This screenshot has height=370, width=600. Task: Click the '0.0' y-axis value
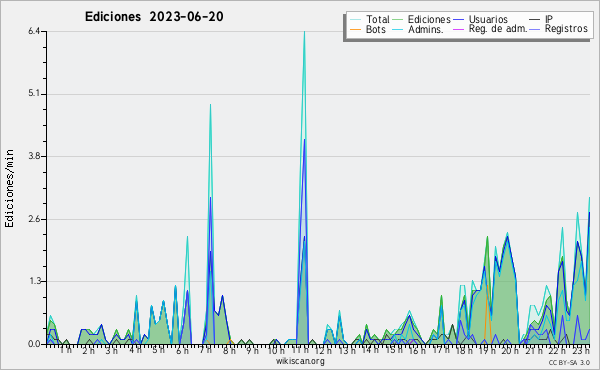point(34,344)
